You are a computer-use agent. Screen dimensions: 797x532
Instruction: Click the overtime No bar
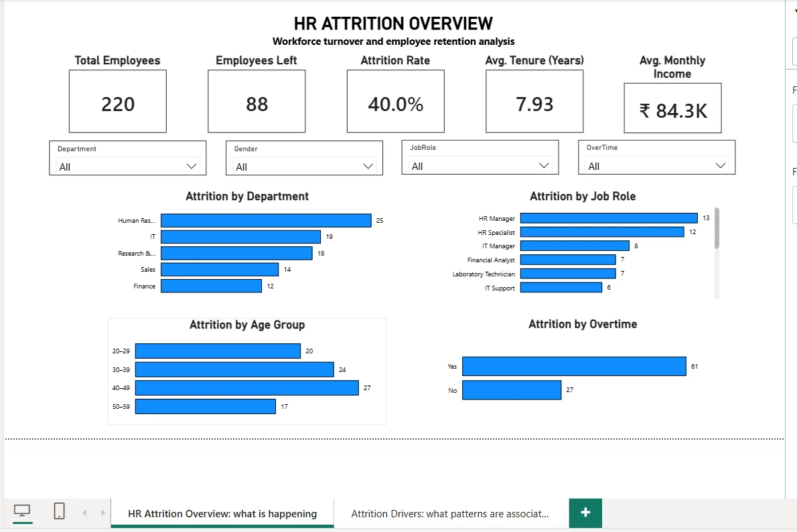pyautogui.click(x=512, y=390)
